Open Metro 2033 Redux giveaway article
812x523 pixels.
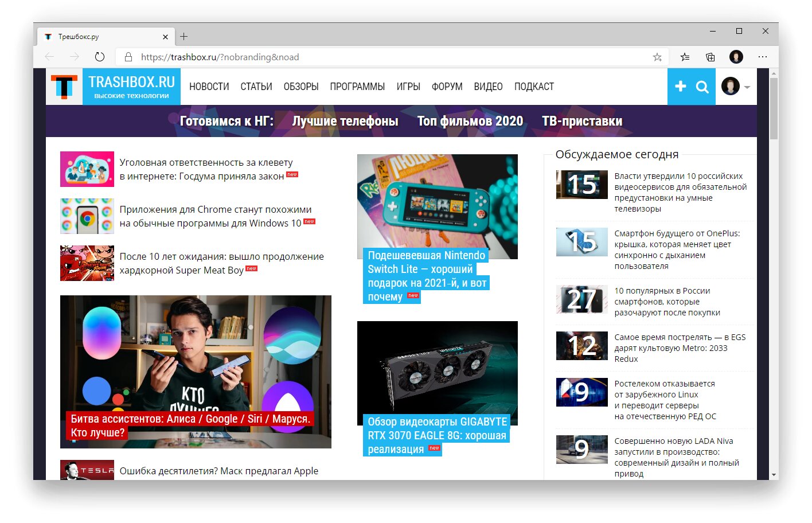tap(680, 348)
